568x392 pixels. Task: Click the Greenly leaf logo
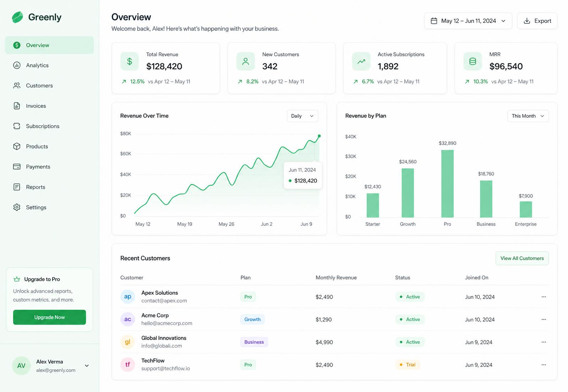click(17, 17)
